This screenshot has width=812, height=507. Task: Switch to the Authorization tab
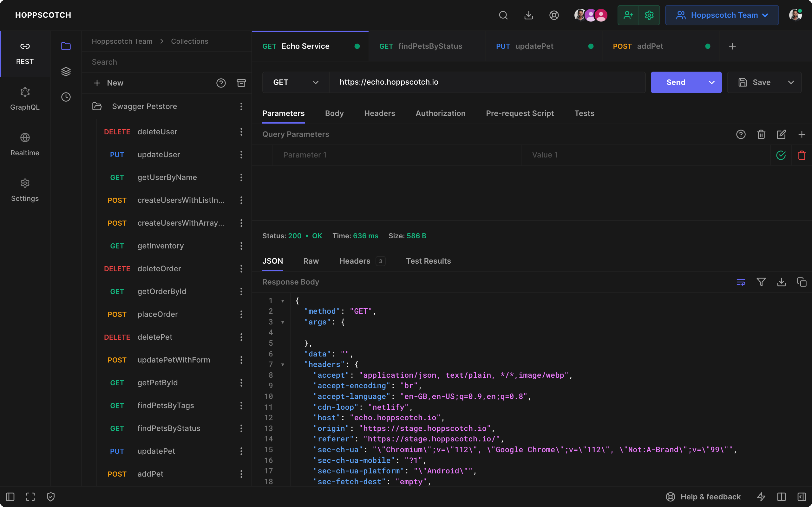[x=440, y=113]
